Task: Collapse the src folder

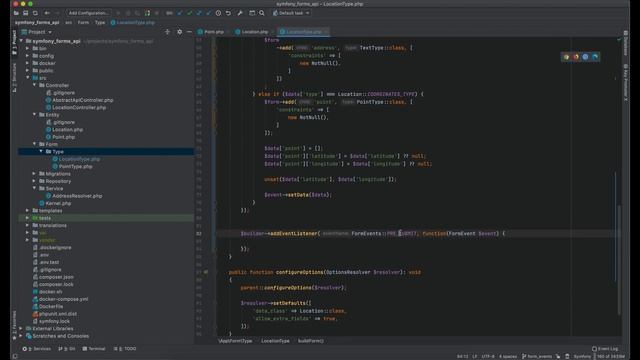Action: coord(28,78)
